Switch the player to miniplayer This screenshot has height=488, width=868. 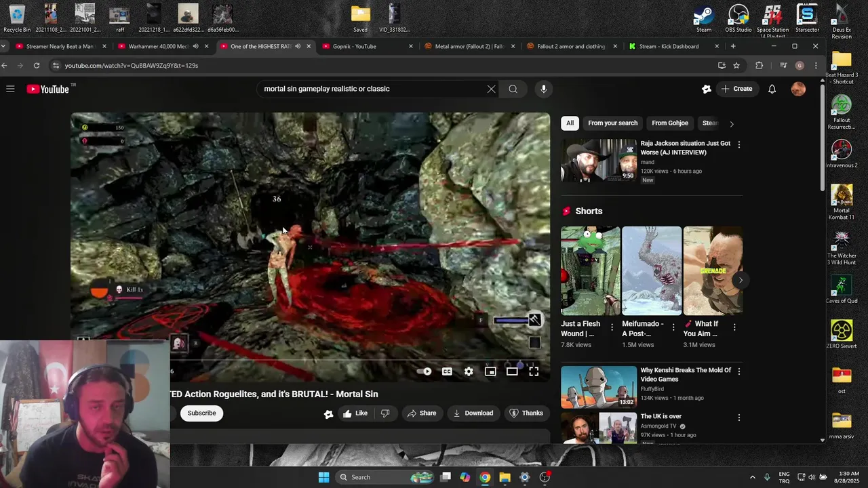tap(490, 371)
